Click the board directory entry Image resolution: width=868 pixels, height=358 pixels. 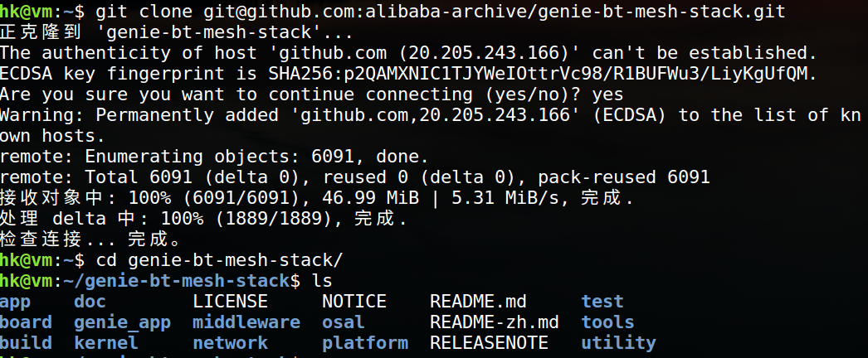tap(26, 322)
